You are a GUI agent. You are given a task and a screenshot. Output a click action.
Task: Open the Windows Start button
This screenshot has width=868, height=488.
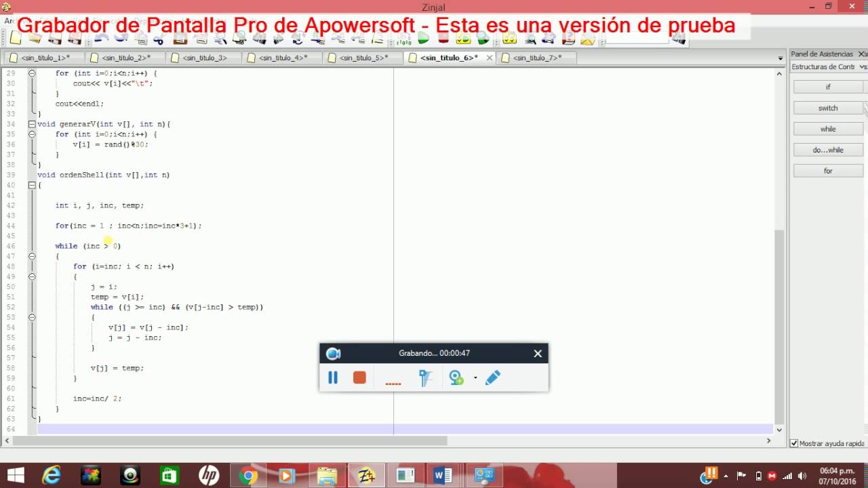16,476
